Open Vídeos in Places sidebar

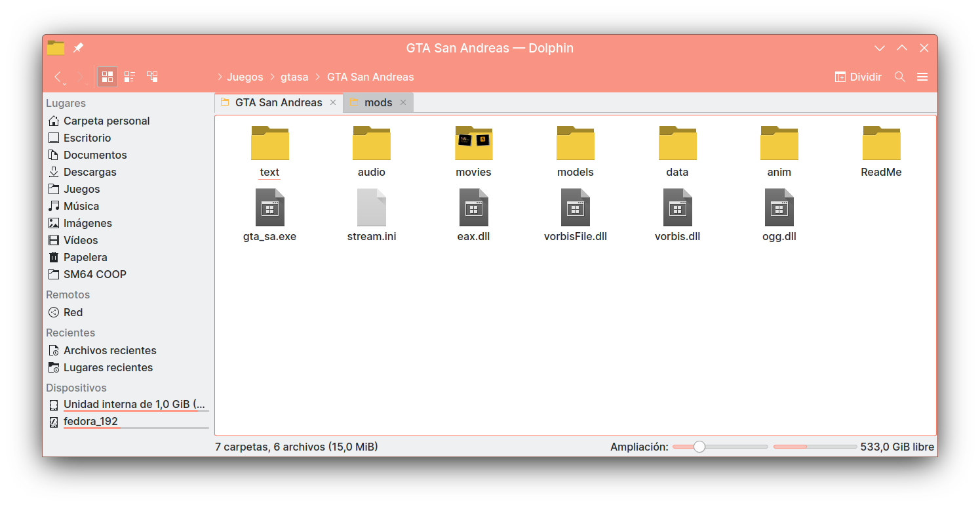pyautogui.click(x=128, y=240)
